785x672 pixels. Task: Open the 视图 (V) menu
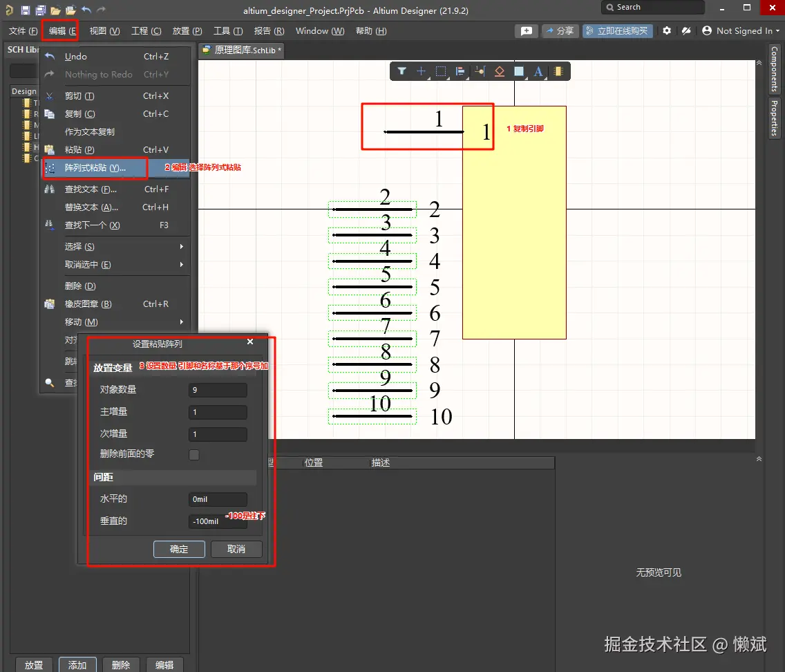[x=104, y=31]
